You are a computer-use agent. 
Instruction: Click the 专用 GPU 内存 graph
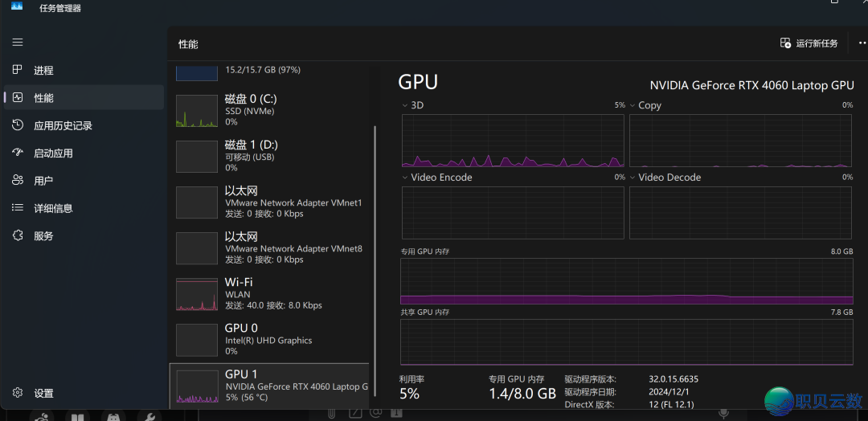coord(627,281)
